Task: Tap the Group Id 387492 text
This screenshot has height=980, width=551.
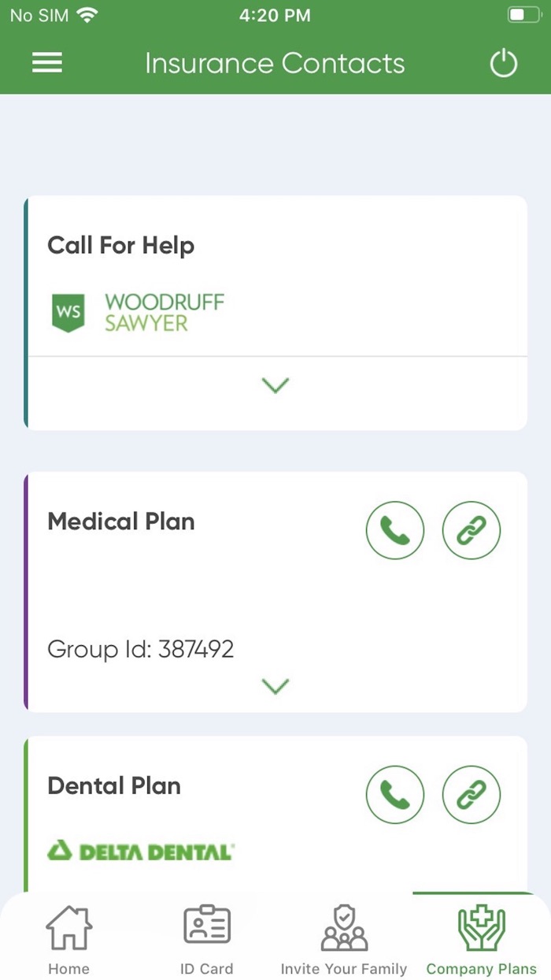Action: click(141, 649)
